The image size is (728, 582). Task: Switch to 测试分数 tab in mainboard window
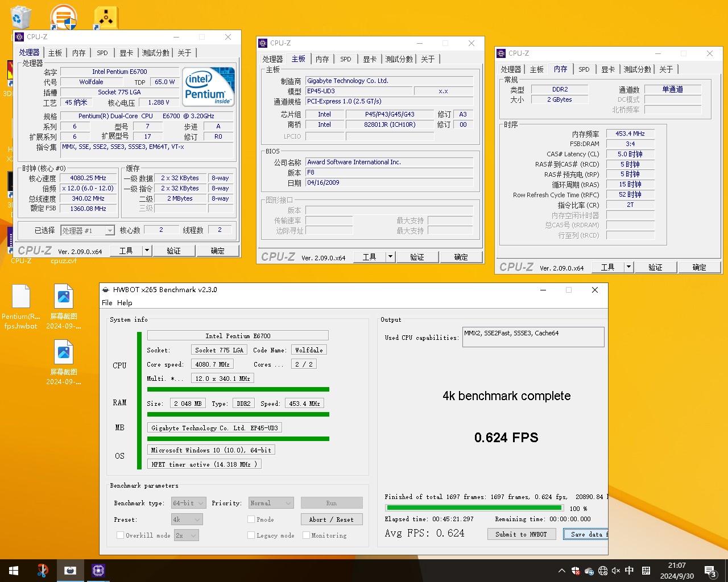(x=399, y=59)
